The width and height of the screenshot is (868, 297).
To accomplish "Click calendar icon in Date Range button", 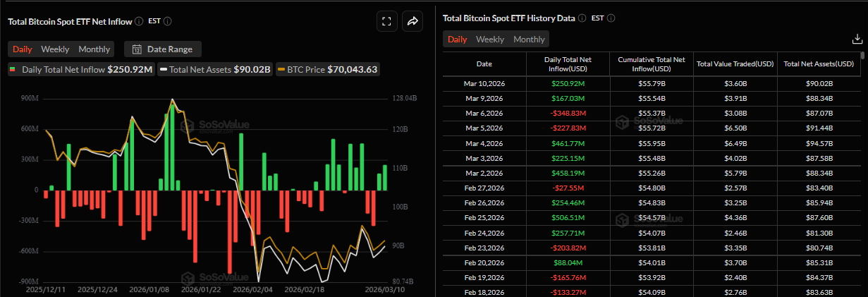I will [x=137, y=49].
